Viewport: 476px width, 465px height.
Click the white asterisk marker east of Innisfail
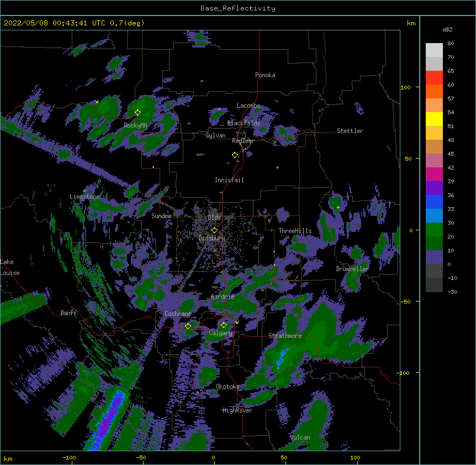[x=277, y=167]
